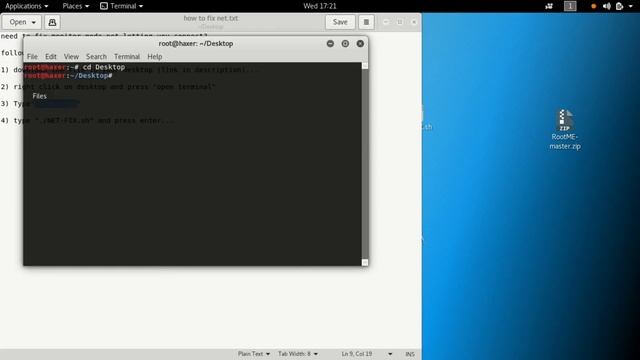The image size is (640, 360).
Task: Click the orange notification dot in top bar
Action: 594,6
